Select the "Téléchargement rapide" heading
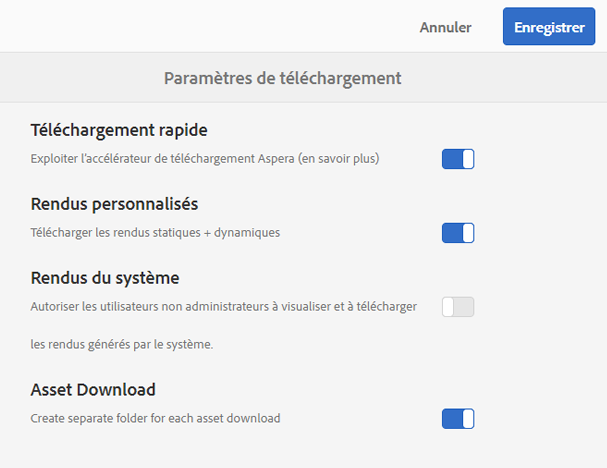The image size is (607, 468). (x=119, y=130)
